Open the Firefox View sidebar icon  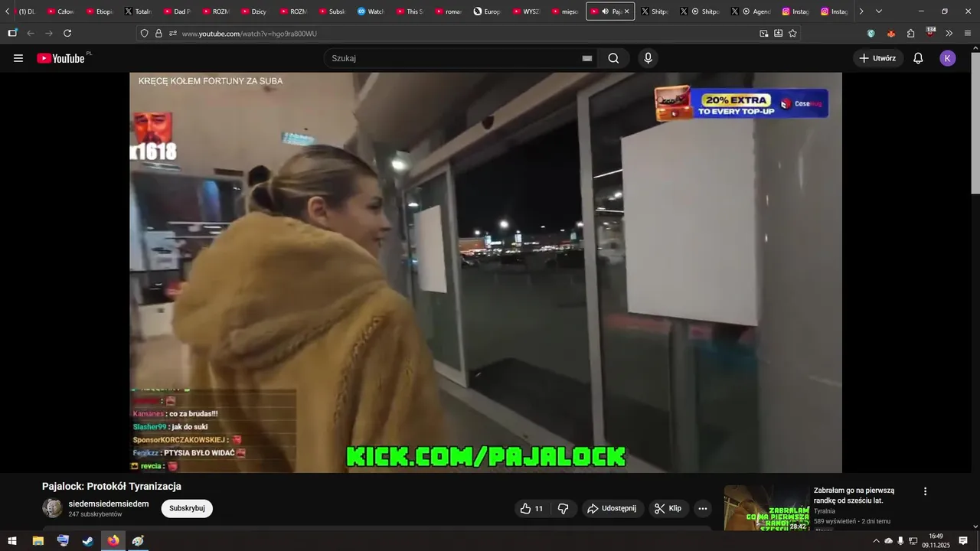[12, 34]
